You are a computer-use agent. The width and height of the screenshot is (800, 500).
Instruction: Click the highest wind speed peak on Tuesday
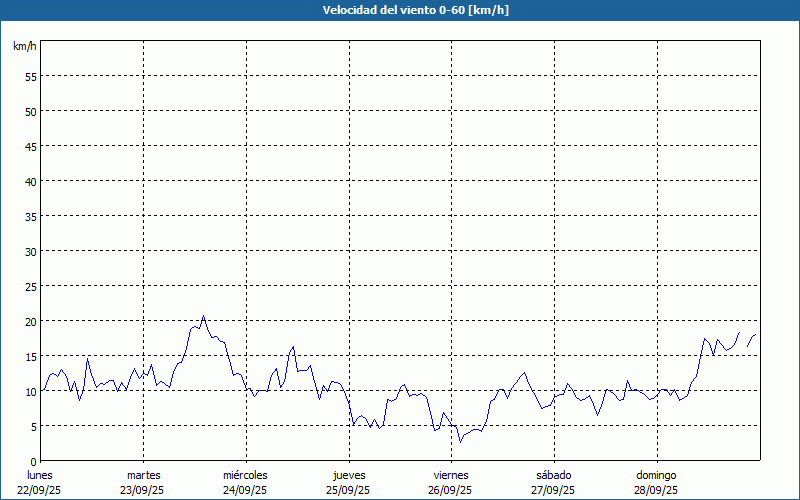click(204, 316)
